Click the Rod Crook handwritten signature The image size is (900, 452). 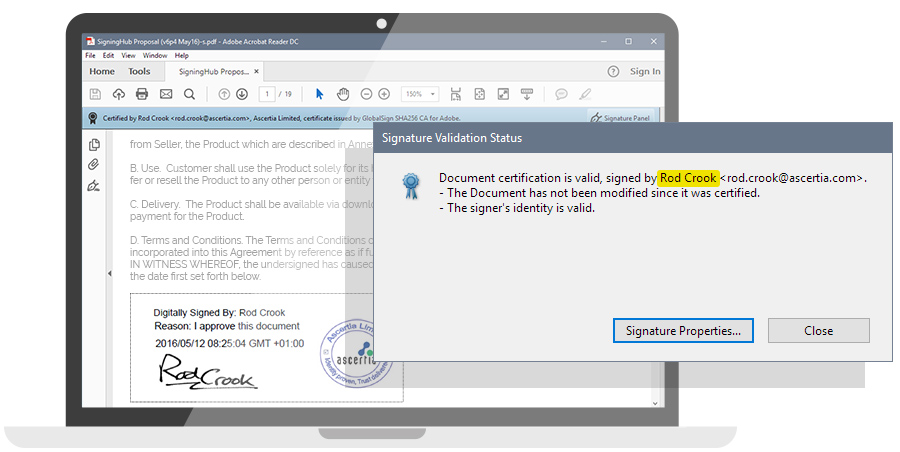(x=207, y=373)
